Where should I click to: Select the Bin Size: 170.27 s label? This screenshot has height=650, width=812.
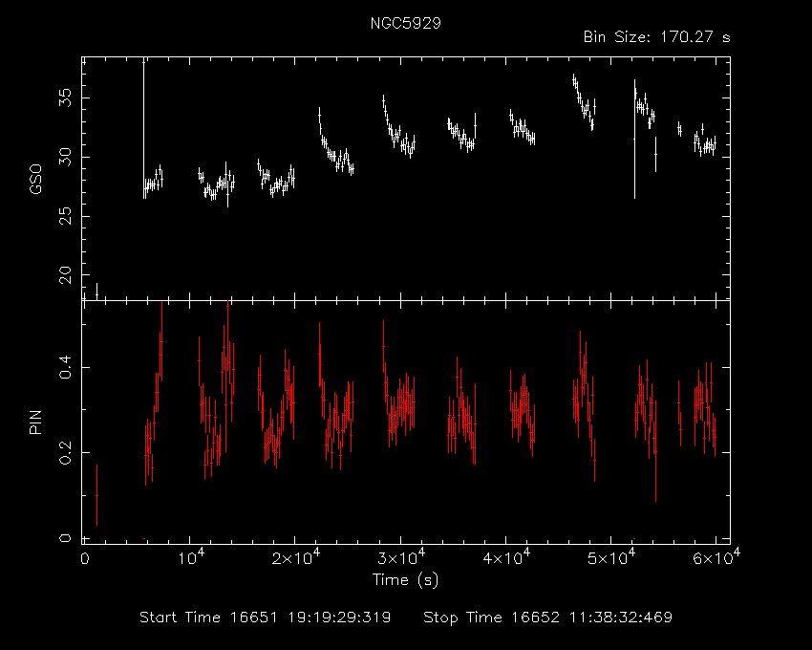coord(656,37)
